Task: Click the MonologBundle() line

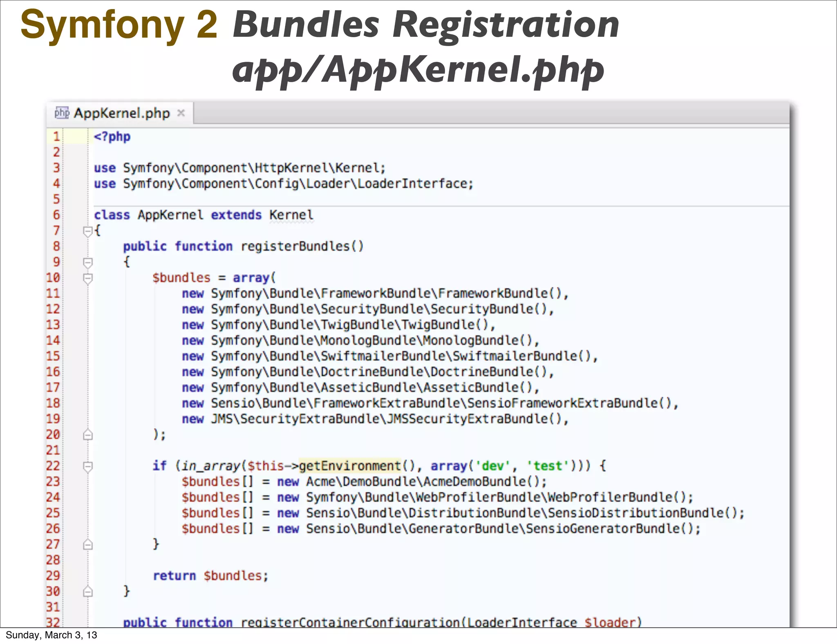Action: [360, 340]
